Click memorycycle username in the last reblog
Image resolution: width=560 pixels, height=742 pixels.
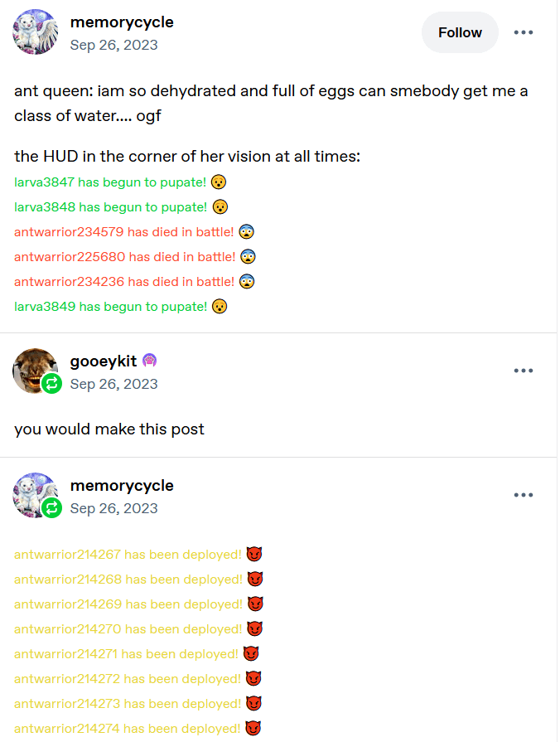pyautogui.click(x=122, y=485)
